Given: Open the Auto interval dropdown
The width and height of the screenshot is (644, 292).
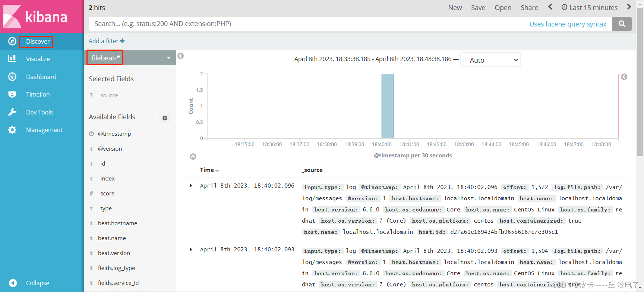Looking at the screenshot, I should [490, 60].
